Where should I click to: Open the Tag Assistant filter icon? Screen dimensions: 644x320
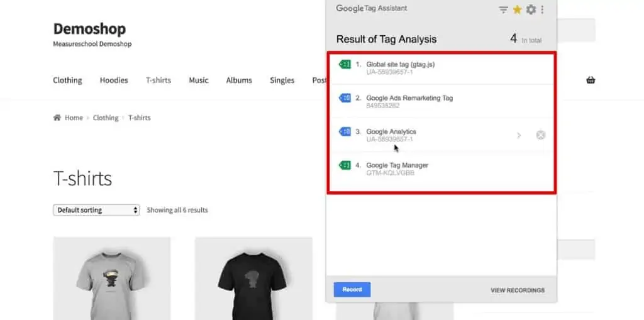click(x=503, y=10)
